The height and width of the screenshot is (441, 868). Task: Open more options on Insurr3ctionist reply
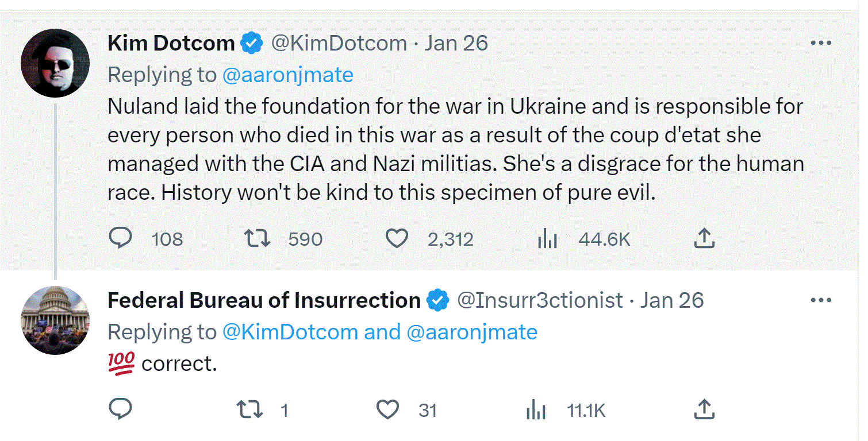[821, 300]
